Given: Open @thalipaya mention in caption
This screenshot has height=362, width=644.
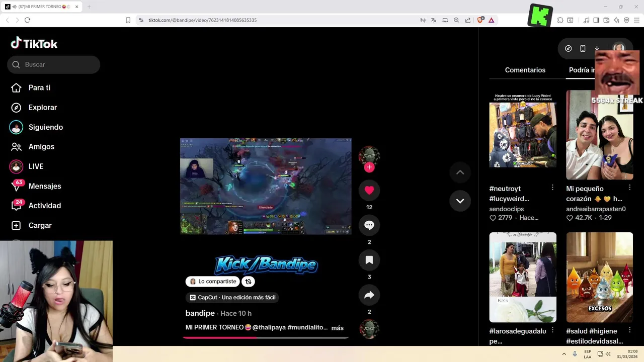Looking at the screenshot, I should point(269,327).
